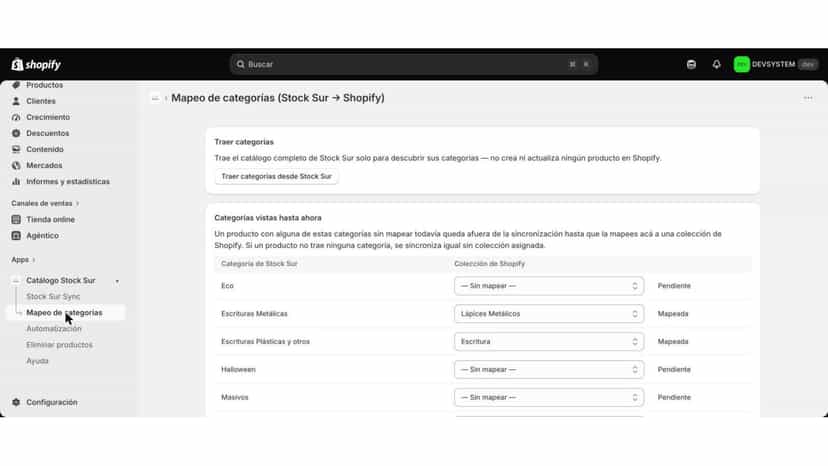This screenshot has height=466, width=828.
Task: Open collection dropdown for Escrituras Plásticas y otros
Action: point(549,342)
